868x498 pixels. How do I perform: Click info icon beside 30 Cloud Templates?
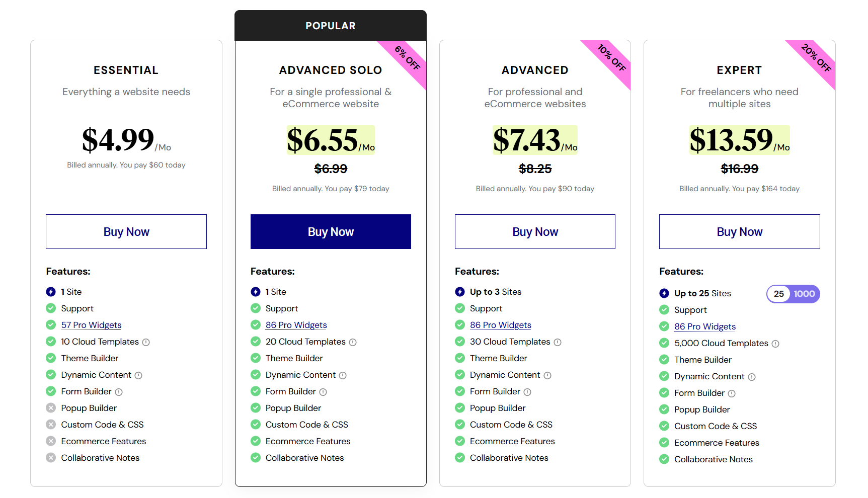pyautogui.click(x=558, y=342)
